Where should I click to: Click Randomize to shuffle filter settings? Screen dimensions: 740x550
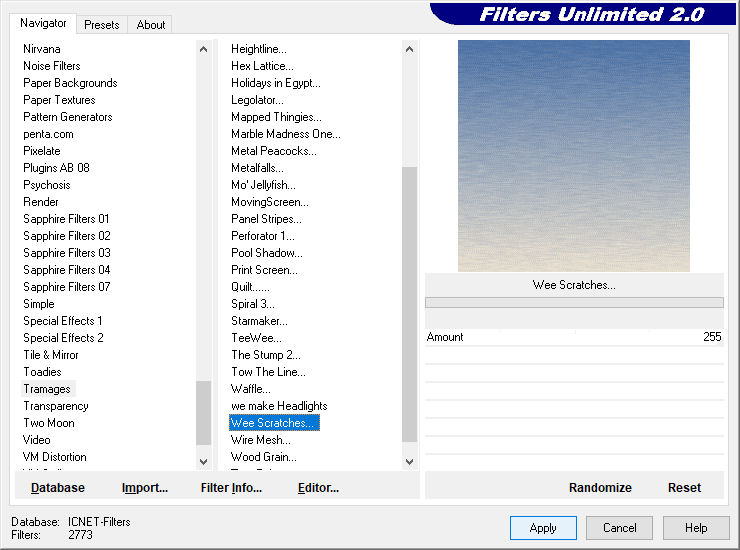point(600,488)
